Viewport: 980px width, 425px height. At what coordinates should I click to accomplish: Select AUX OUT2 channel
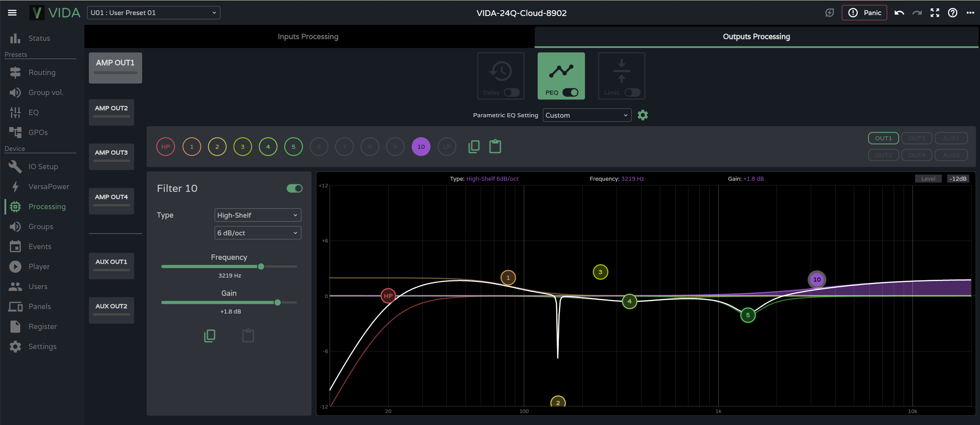112,310
